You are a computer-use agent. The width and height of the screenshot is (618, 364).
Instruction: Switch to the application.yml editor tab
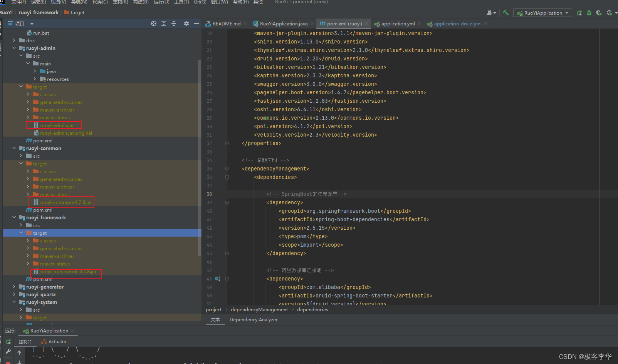tap(398, 23)
